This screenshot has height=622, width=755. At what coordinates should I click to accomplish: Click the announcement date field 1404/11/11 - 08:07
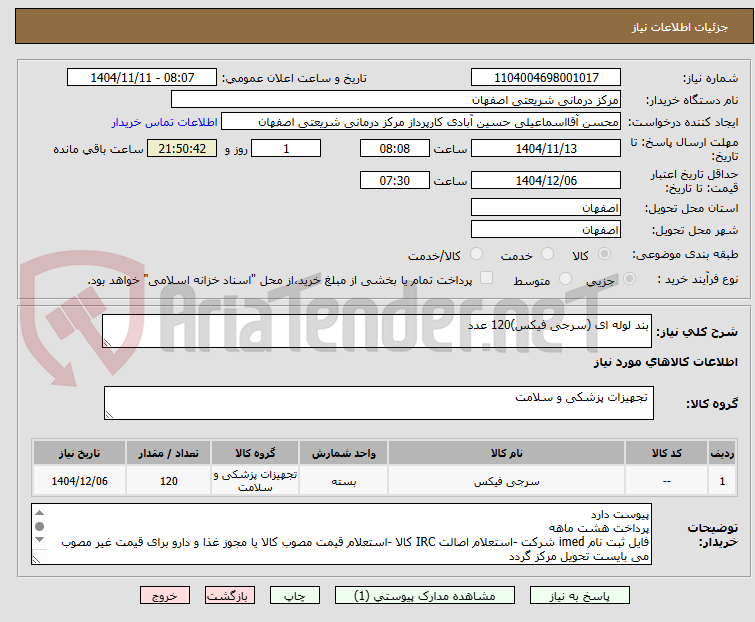tap(142, 78)
